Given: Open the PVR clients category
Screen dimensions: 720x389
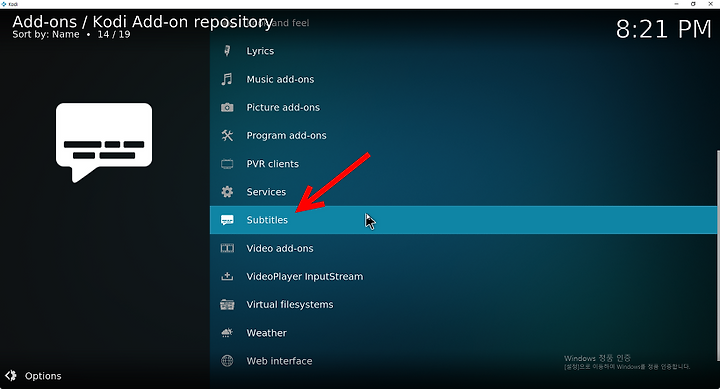Looking at the screenshot, I should 463,164.
